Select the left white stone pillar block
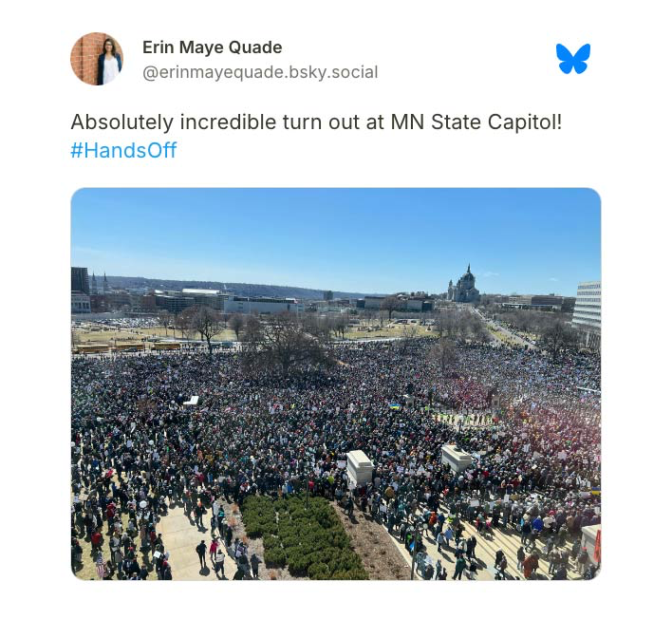 (x=360, y=467)
